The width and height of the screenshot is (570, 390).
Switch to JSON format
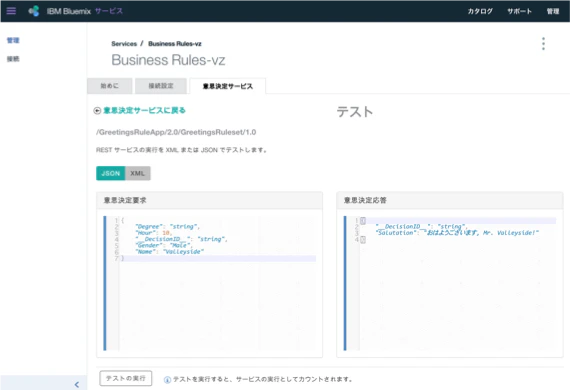click(x=111, y=173)
